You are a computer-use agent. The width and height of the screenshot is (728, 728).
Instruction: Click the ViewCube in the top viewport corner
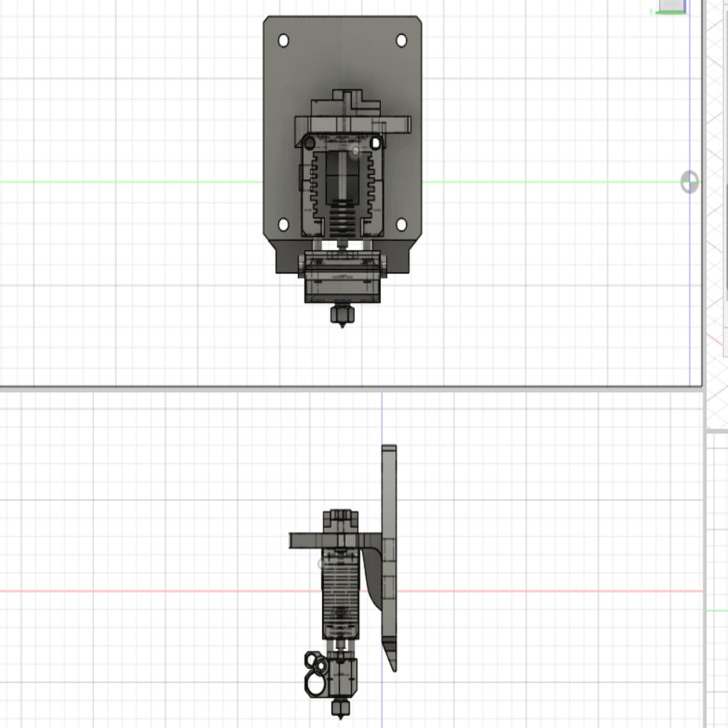tap(671, 6)
